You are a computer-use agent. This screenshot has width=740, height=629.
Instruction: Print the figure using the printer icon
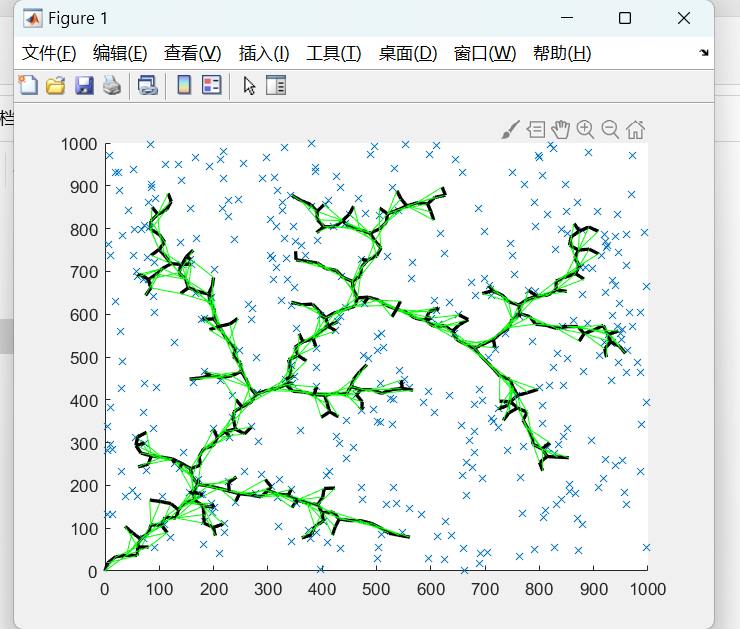click(x=111, y=86)
